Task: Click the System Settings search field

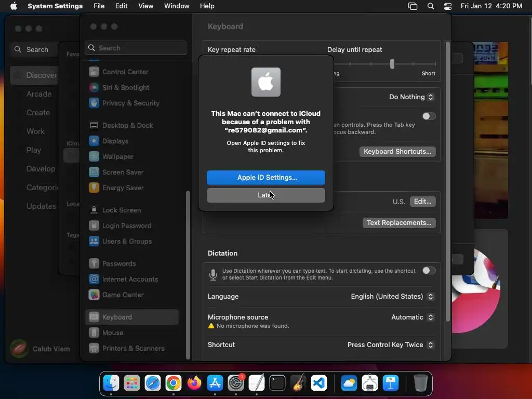Action: click(136, 48)
